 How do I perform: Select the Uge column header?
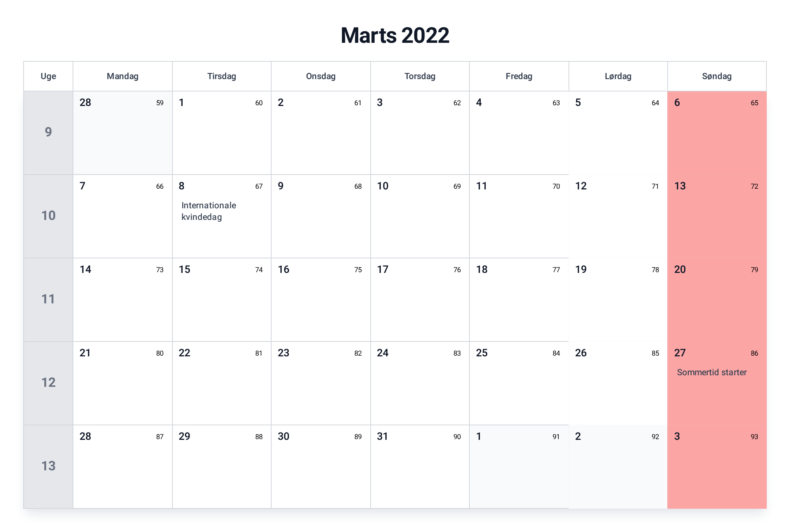coord(48,76)
